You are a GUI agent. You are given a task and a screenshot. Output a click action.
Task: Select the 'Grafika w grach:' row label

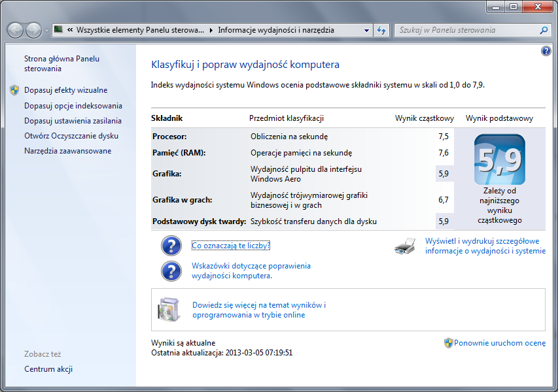click(x=183, y=200)
